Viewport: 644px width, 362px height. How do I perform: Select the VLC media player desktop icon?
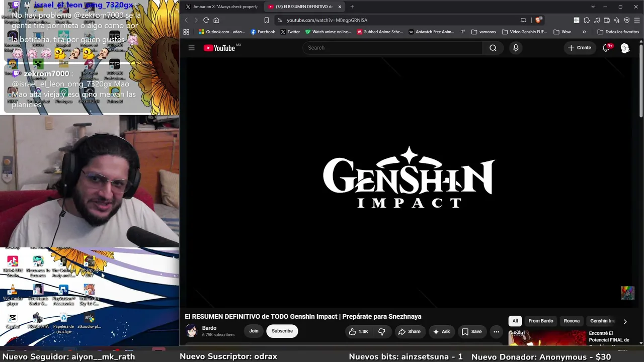point(13,295)
